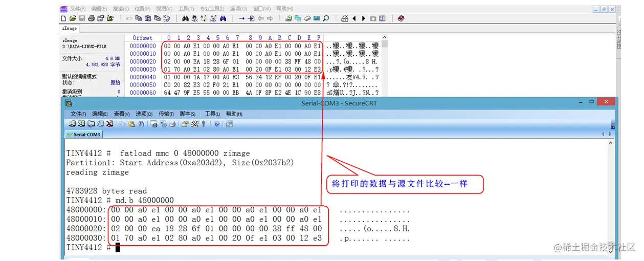Select the zImage tab in WinHex

pyautogui.click(x=70, y=29)
